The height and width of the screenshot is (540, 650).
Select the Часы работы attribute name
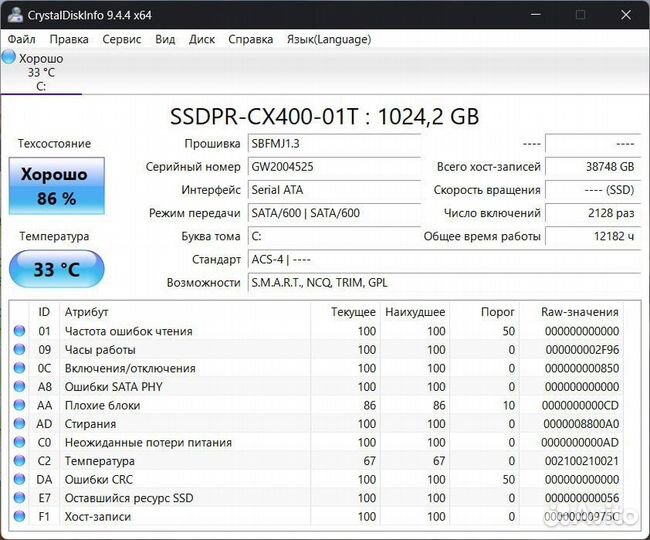[100, 350]
